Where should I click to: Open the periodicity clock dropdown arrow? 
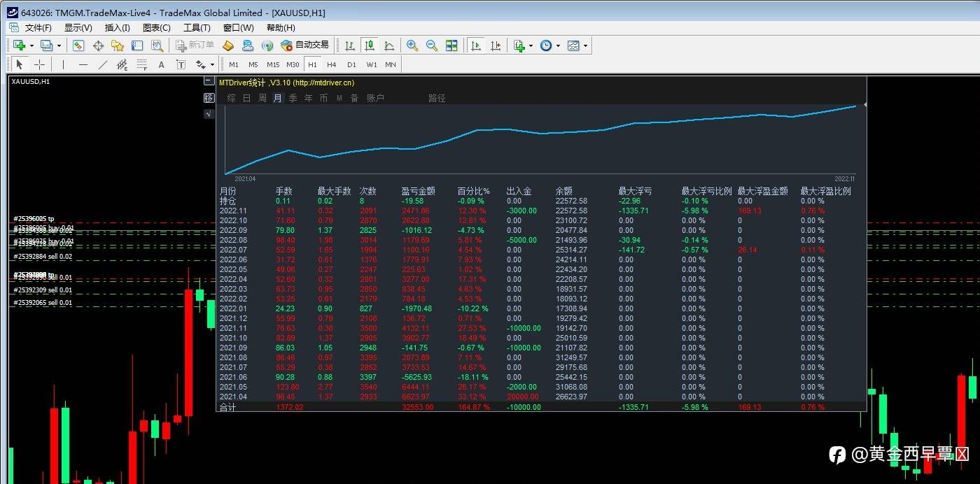click(x=558, y=45)
